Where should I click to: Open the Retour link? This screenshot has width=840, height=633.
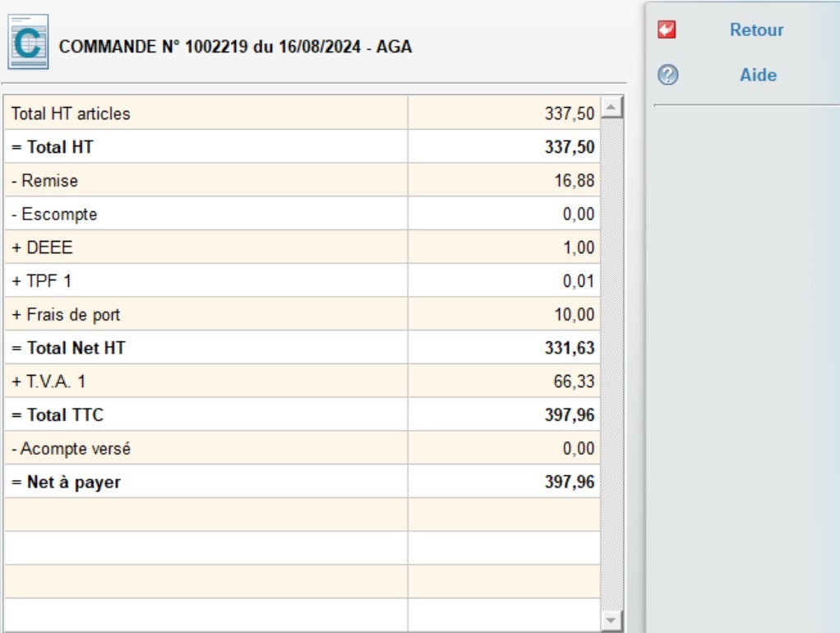click(x=755, y=30)
